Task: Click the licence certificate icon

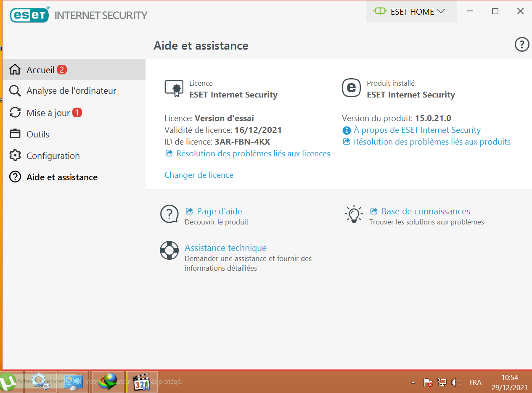Action: click(x=174, y=88)
